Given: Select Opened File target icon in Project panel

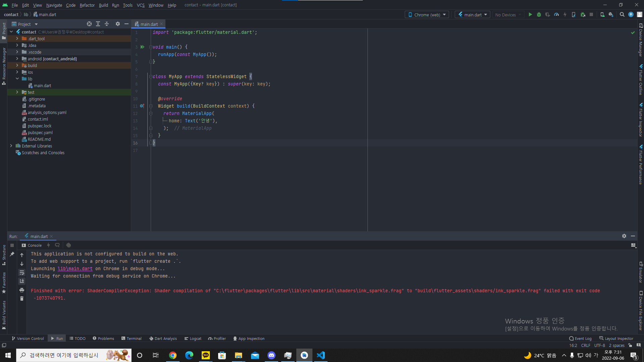Looking at the screenshot, I should (x=89, y=24).
